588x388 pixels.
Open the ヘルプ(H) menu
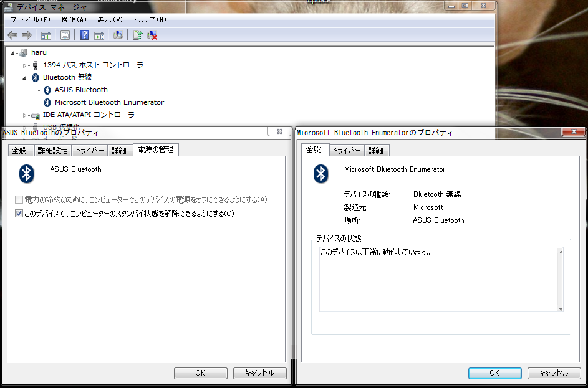[x=150, y=20]
